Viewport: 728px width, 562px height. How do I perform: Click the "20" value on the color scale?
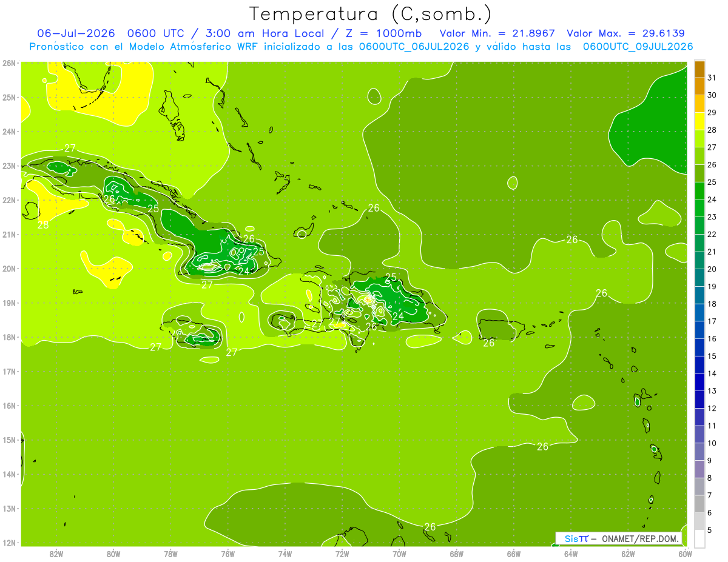[x=712, y=269]
